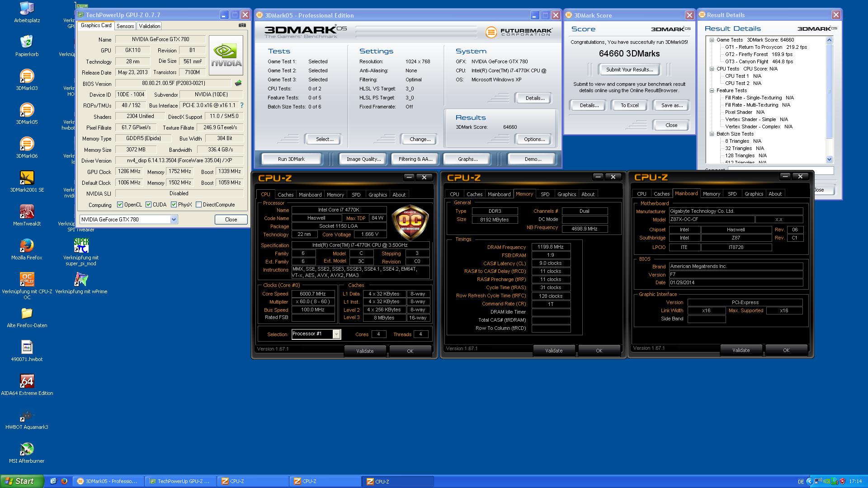
Task: Launch 3DMark05 desktop shortcut
Action: click(x=27, y=109)
